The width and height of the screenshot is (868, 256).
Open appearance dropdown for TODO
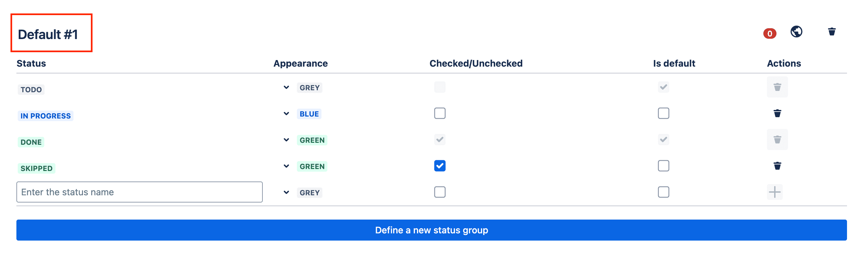pos(286,88)
